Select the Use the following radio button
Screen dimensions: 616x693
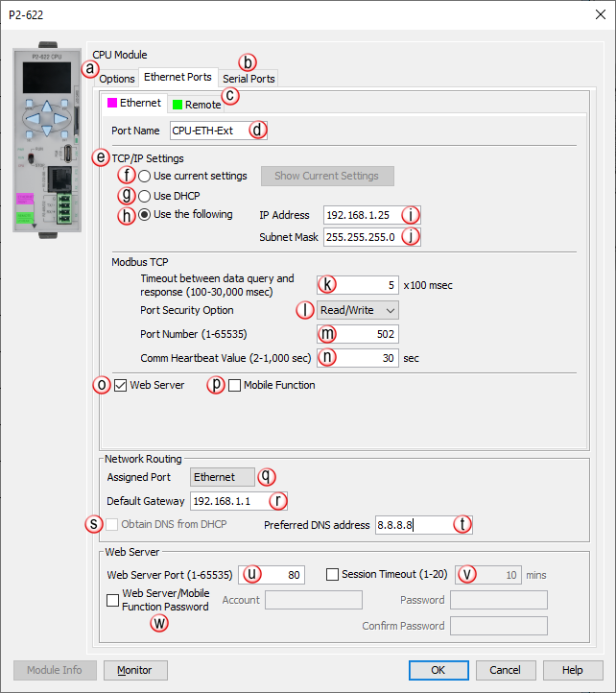click(x=146, y=215)
